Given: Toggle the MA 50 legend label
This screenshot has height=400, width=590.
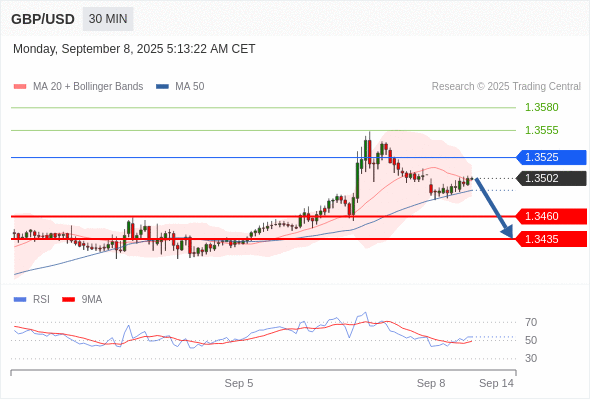Looking at the screenshot, I should [190, 87].
